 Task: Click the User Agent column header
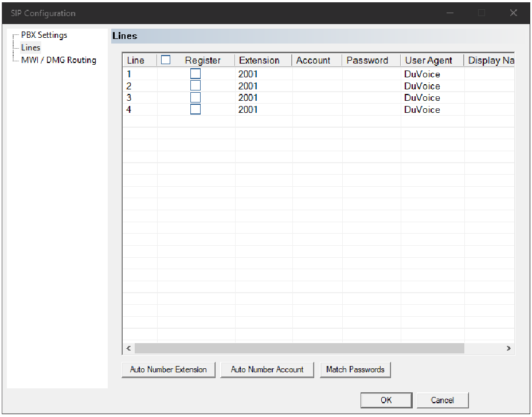(x=428, y=60)
